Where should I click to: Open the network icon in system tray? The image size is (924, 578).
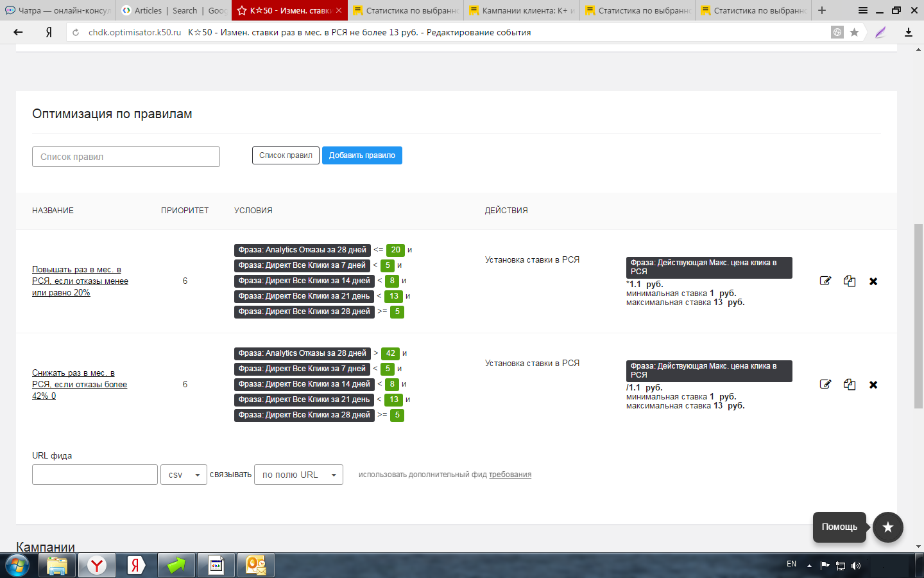point(841,566)
